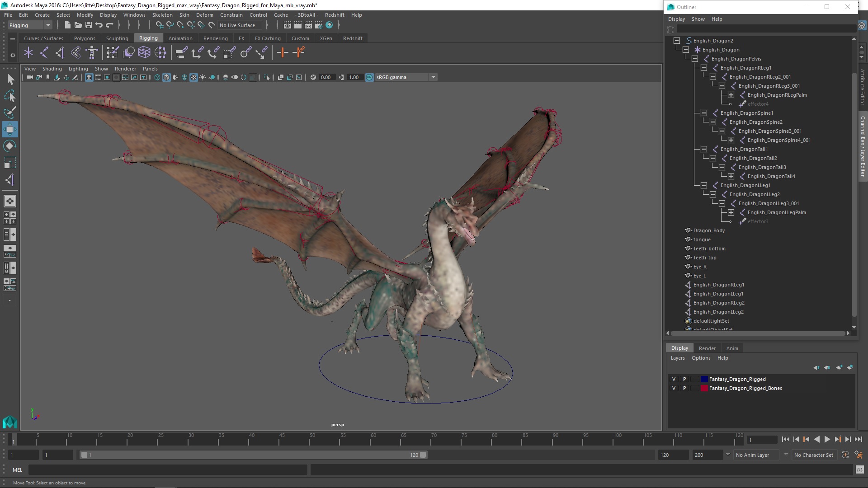Click the Open Scene folder icon
This screenshot has height=488, width=868.
point(78,25)
